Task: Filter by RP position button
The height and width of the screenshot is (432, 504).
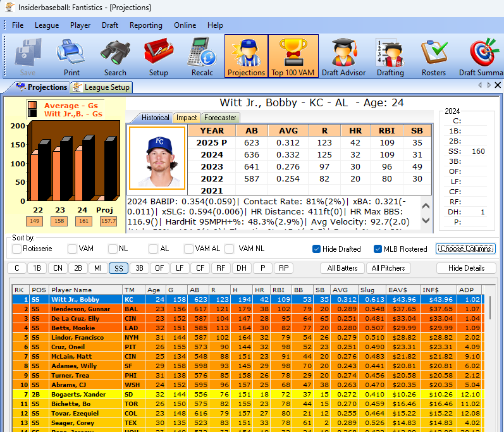Action: 283,268
